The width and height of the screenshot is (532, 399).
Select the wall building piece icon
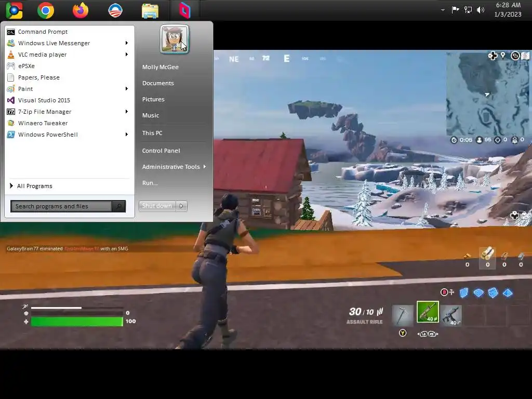[464, 293]
